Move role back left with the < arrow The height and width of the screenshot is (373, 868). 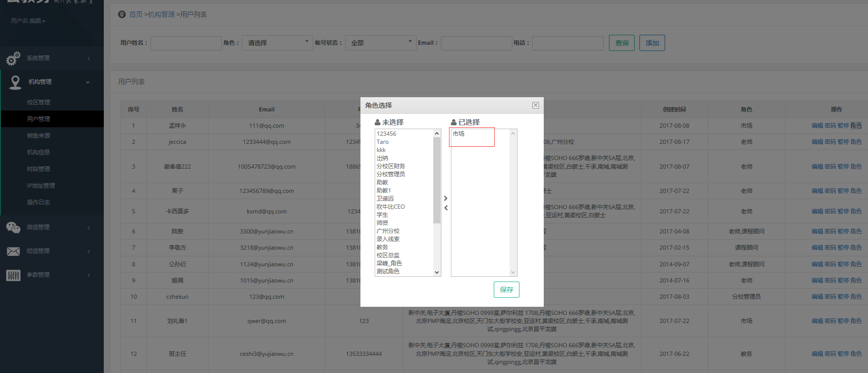(446, 208)
